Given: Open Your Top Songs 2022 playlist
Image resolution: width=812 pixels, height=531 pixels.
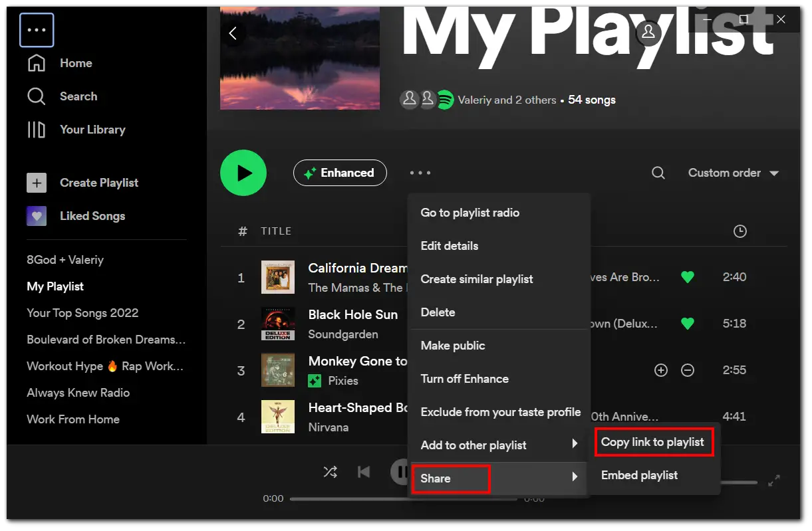Looking at the screenshot, I should click(82, 313).
